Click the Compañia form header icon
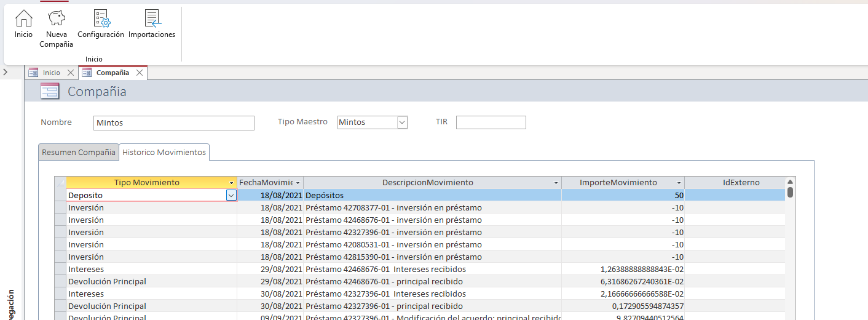The width and height of the screenshot is (868, 320). (50, 92)
